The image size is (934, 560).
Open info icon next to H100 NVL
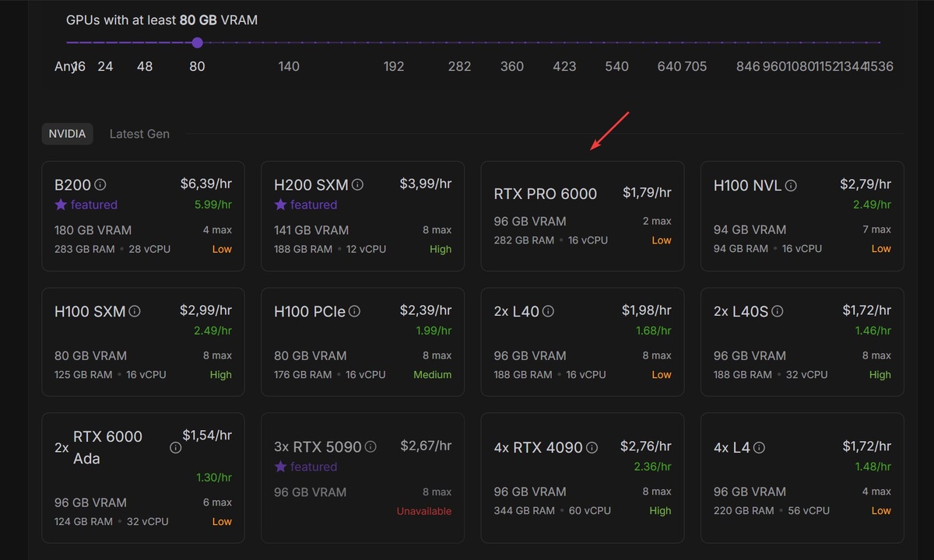coord(791,186)
